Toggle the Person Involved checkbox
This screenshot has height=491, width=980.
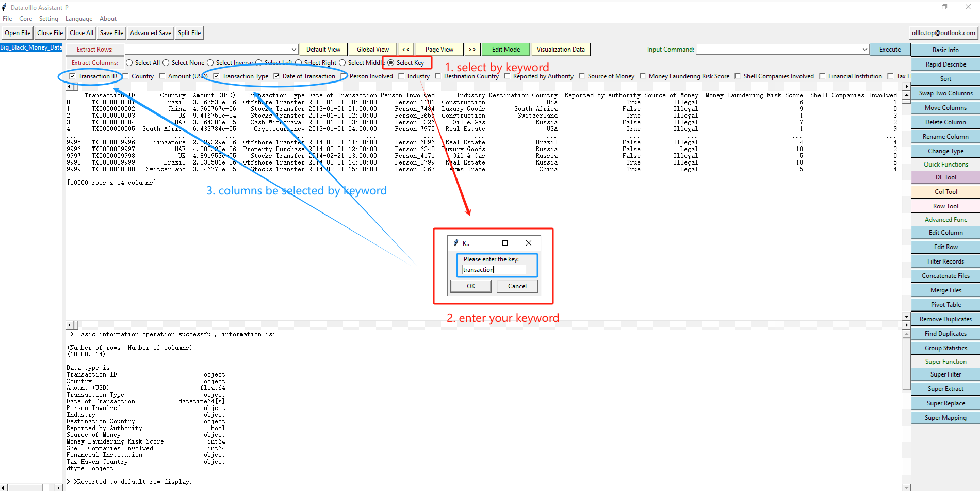344,76
